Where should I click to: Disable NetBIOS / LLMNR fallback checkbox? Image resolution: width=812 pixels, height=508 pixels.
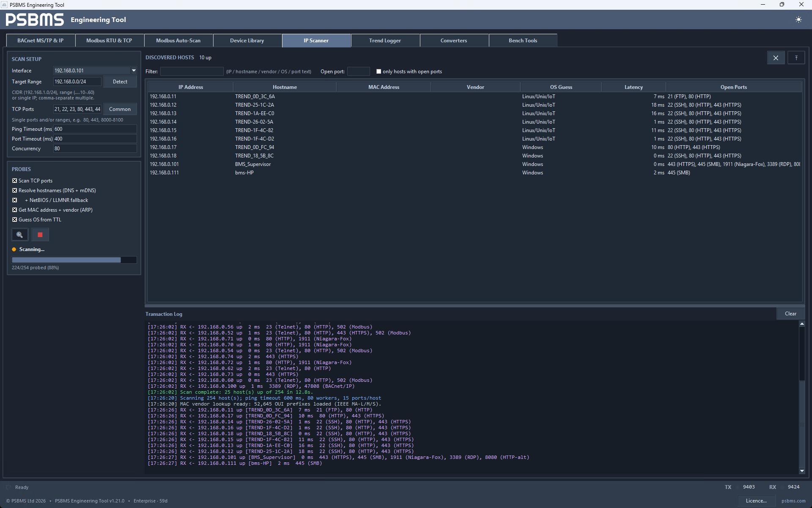[15, 200]
